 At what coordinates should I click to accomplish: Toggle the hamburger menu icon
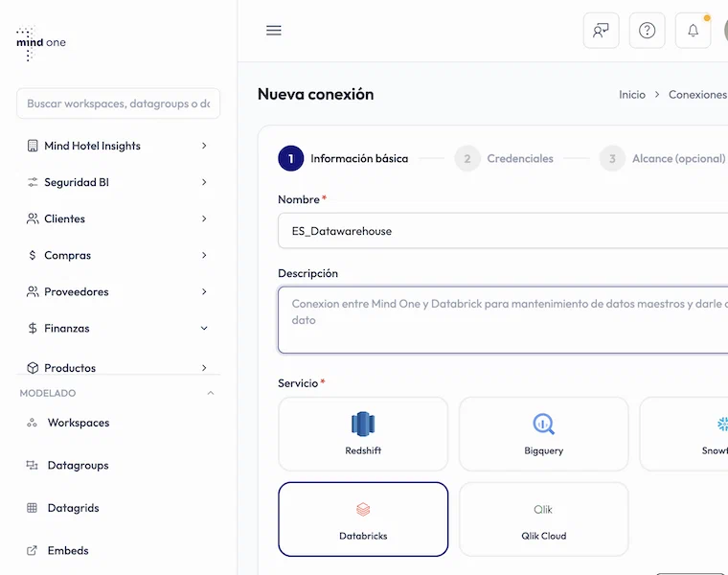point(273,31)
